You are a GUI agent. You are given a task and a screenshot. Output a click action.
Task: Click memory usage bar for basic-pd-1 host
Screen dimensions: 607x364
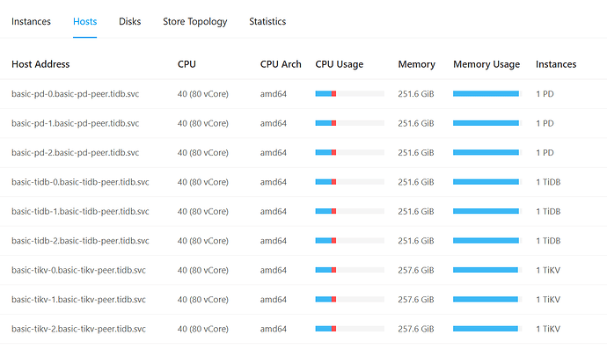pos(486,123)
